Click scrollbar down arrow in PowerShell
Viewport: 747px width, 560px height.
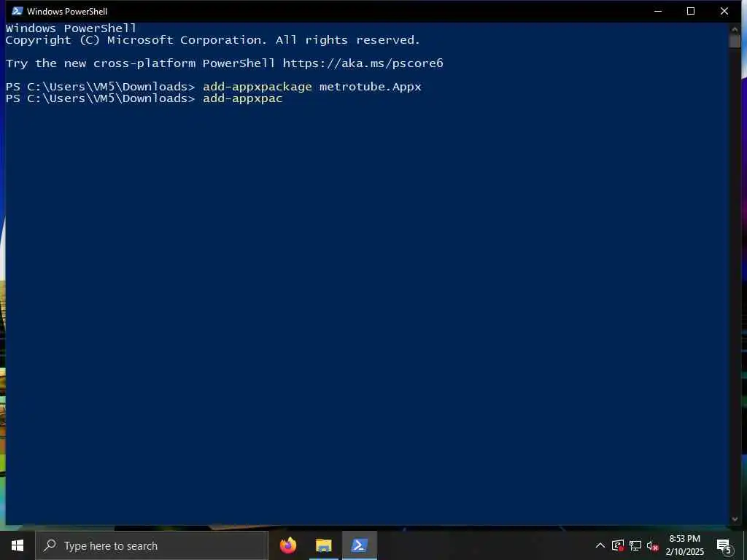pos(734,518)
